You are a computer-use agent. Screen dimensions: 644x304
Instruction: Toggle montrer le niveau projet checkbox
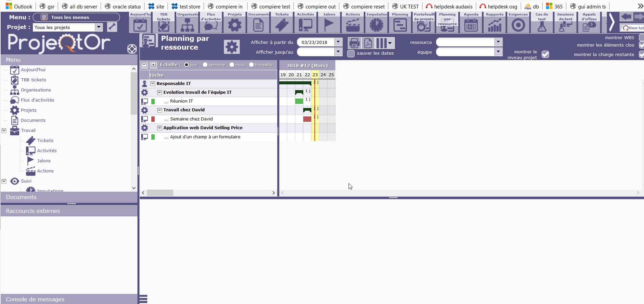545,54
